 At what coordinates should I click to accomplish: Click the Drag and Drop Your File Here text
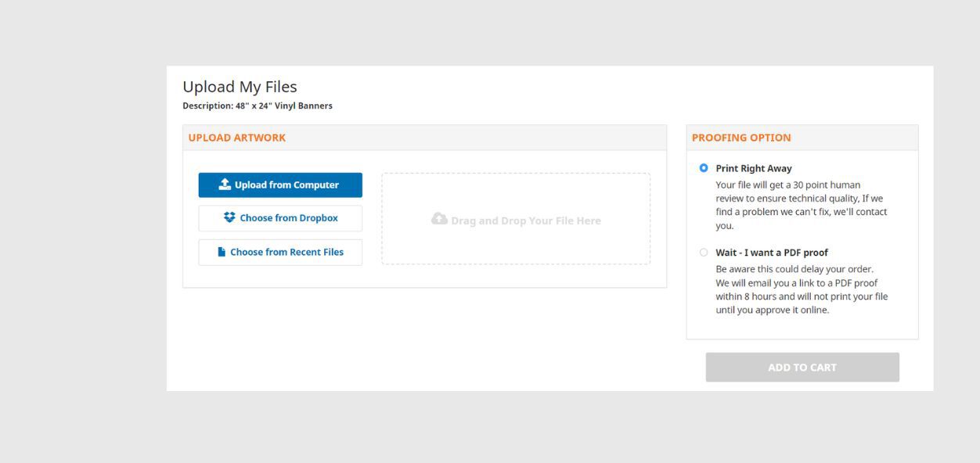tap(525, 221)
